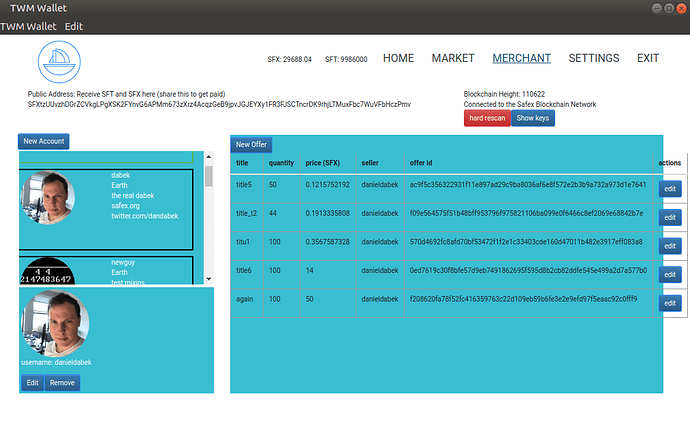Click offer id starting f09e564575f5
690x422 pixels.
pyautogui.click(x=526, y=213)
